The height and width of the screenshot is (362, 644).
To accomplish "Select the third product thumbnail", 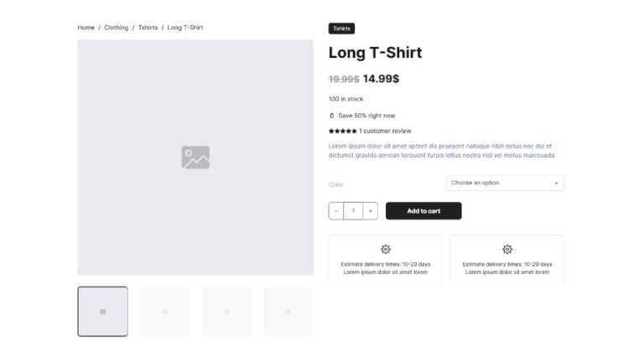I will pyautogui.click(x=226, y=312).
